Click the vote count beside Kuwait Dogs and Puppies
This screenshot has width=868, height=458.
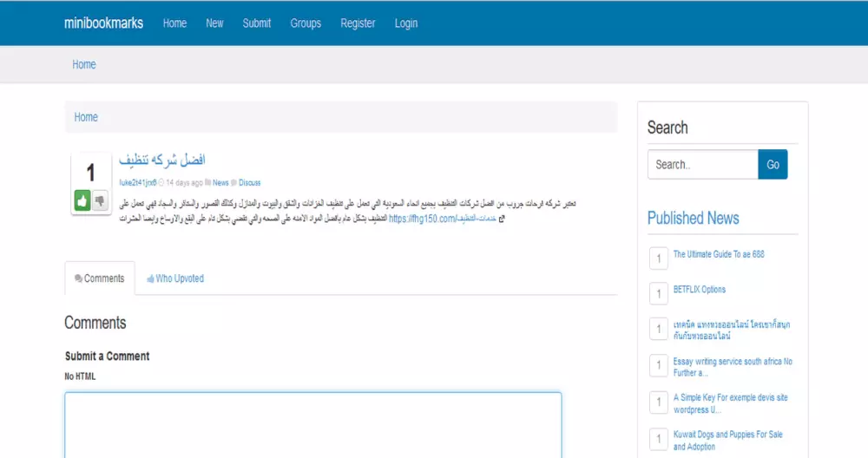pos(659,439)
